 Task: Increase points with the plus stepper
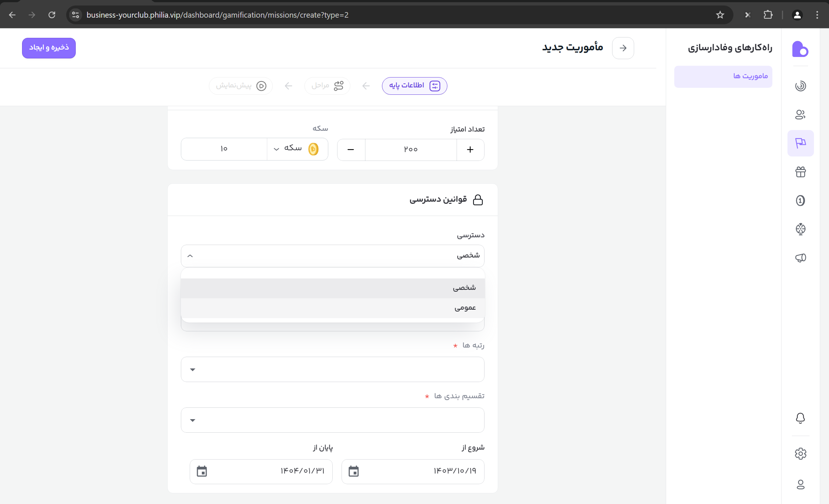click(470, 150)
